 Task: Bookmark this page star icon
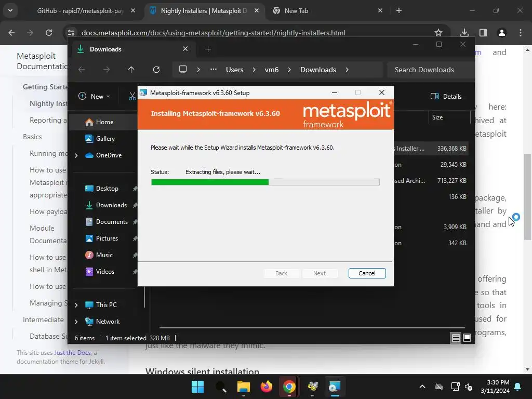(x=438, y=33)
